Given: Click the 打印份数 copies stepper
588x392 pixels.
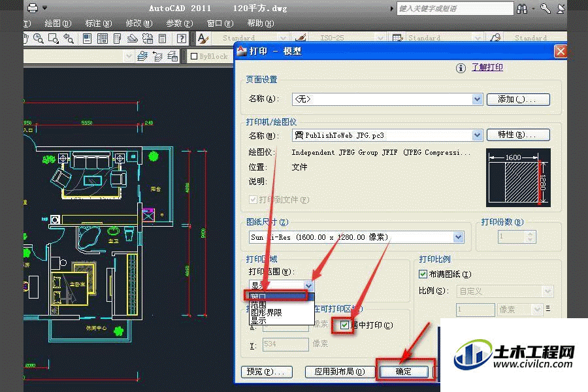Looking at the screenshot, I should (530, 237).
